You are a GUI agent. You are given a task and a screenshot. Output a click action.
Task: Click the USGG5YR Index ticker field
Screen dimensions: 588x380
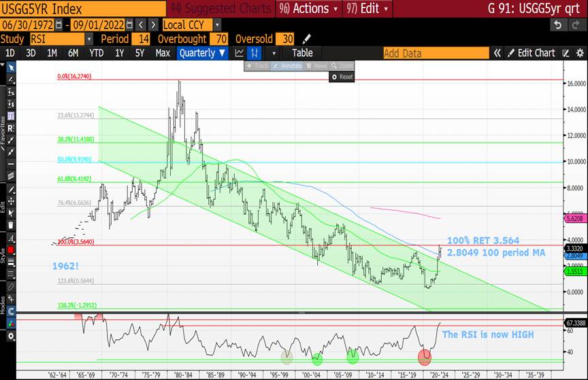pyautogui.click(x=83, y=9)
